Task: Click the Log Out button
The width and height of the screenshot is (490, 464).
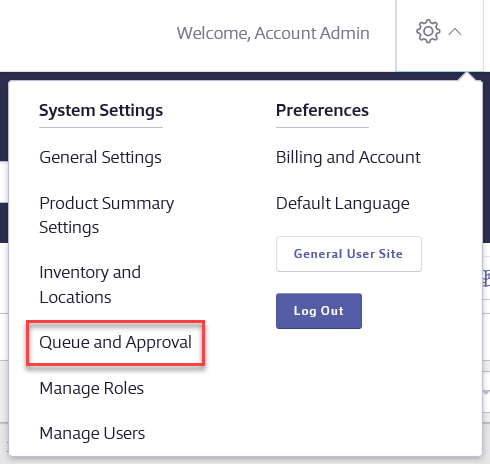Action: pos(319,311)
